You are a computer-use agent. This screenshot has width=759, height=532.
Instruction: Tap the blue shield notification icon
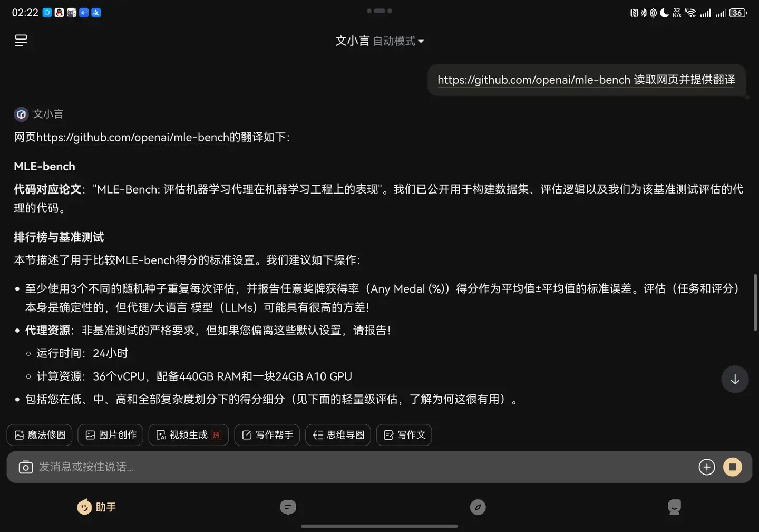click(47, 13)
